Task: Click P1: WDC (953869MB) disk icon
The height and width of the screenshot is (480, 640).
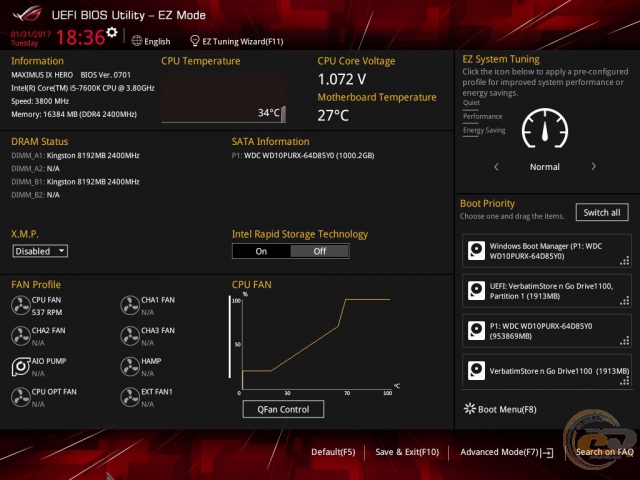Action: click(x=476, y=331)
